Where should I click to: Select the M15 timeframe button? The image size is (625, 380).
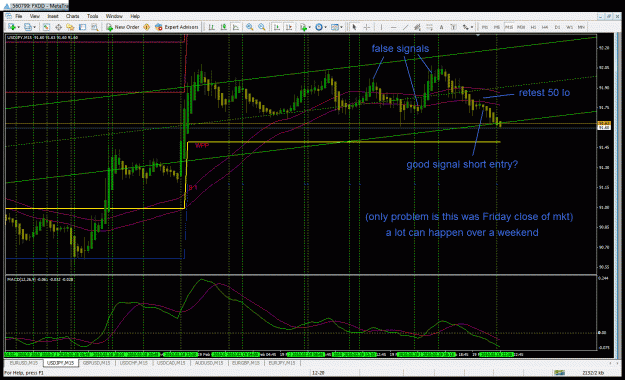click(509, 27)
